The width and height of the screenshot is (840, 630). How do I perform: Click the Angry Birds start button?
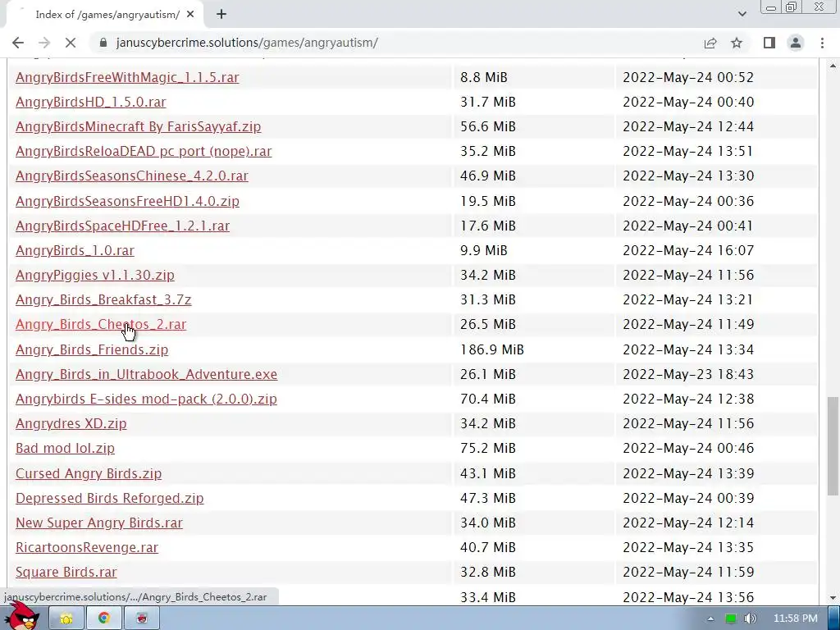[21, 615]
